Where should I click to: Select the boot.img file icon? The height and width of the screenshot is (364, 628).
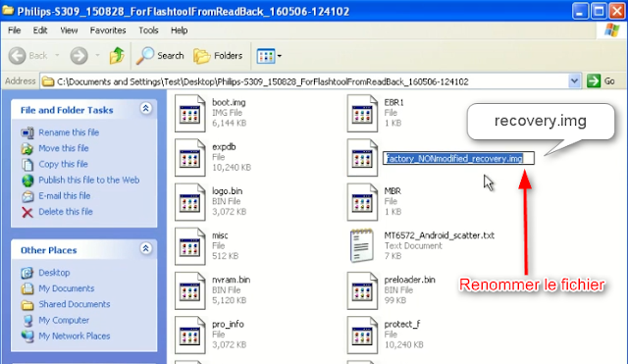tap(189, 114)
